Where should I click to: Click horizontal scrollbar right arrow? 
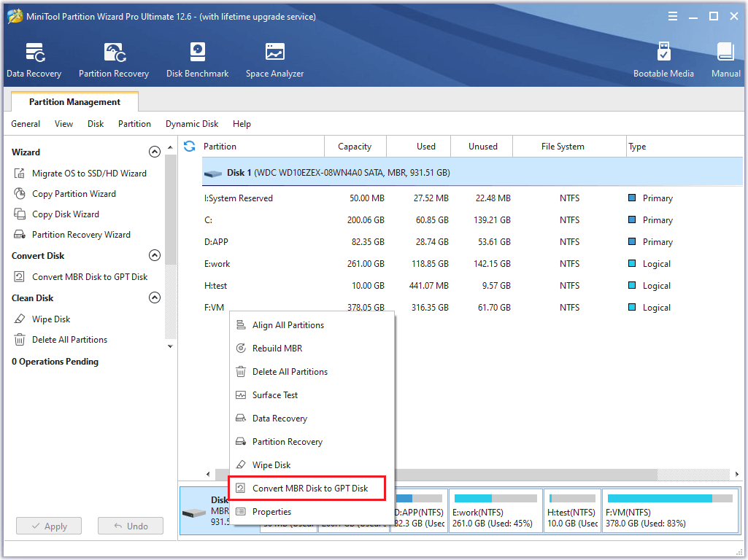[737, 474]
